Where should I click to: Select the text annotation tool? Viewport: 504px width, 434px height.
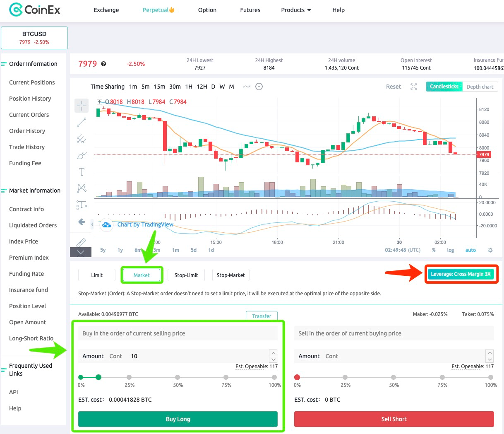pos(82,172)
